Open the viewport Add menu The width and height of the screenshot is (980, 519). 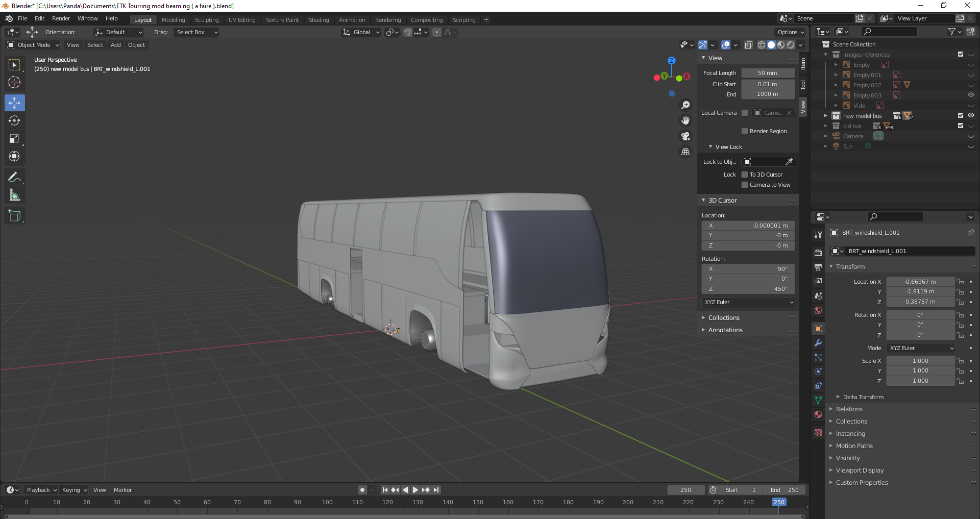coord(116,45)
